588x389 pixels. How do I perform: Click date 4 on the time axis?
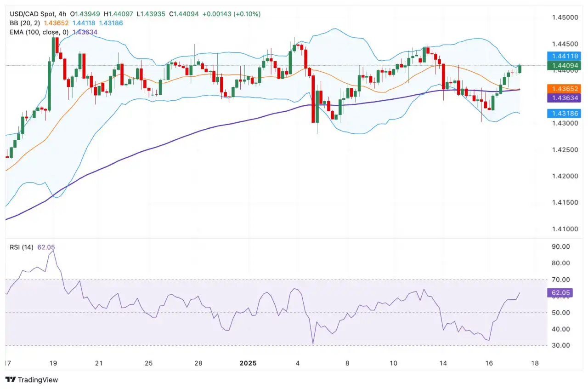pyautogui.click(x=298, y=363)
